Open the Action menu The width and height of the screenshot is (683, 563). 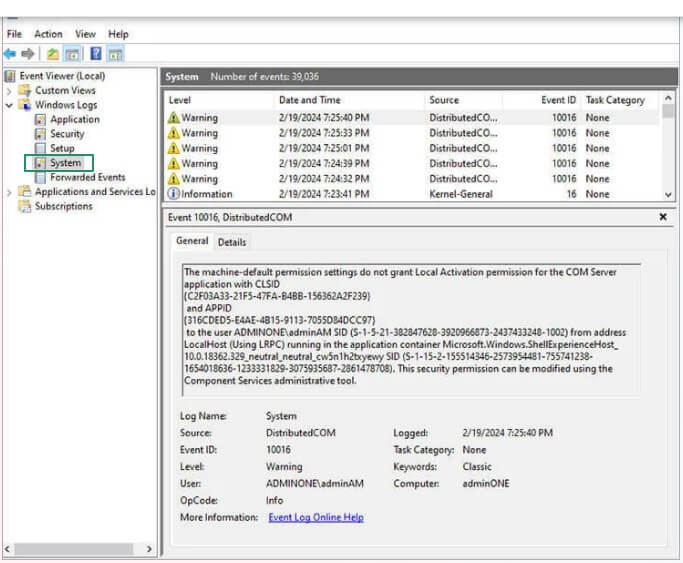[48, 34]
